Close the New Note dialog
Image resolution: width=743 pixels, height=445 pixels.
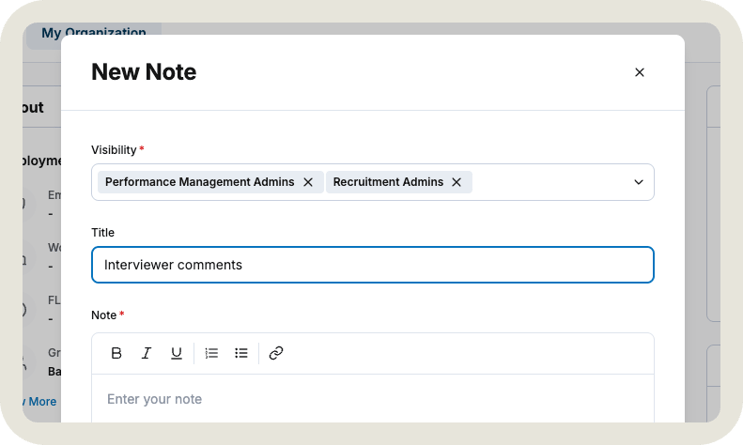[639, 73]
